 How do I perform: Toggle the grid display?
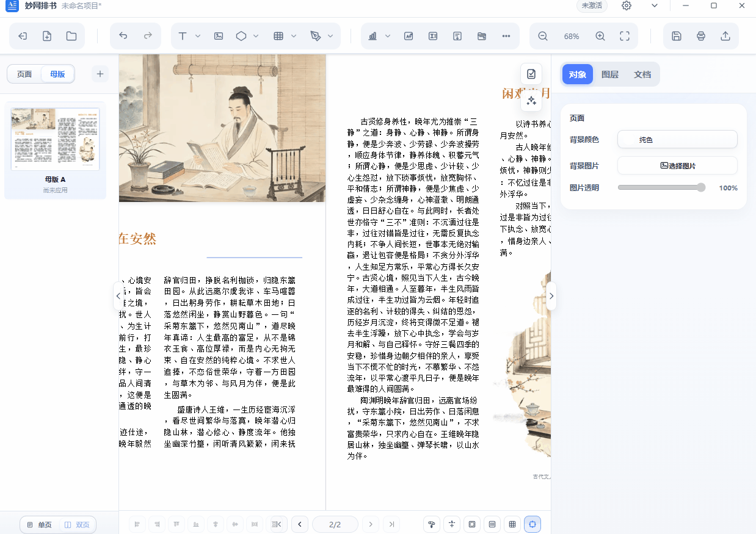pyautogui.click(x=512, y=524)
